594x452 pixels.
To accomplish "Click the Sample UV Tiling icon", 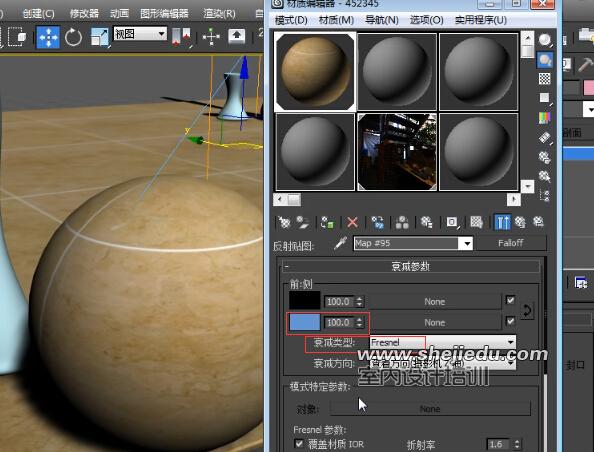I will [544, 98].
